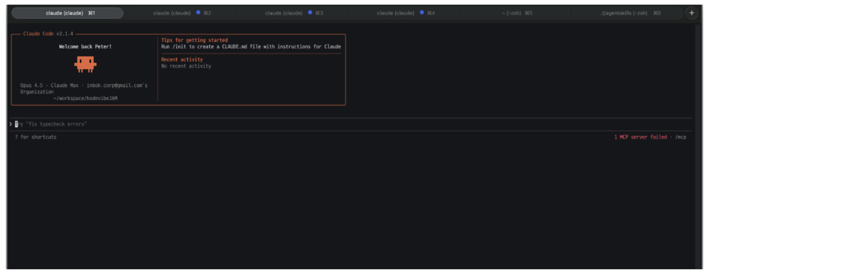
Task: Focus the prompt input showing "fix typecheck errors"
Action: coord(351,124)
